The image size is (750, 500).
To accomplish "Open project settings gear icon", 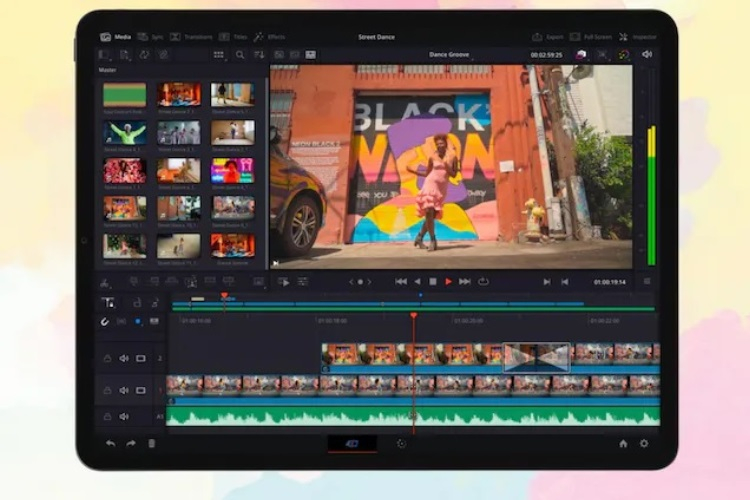I will (644, 443).
